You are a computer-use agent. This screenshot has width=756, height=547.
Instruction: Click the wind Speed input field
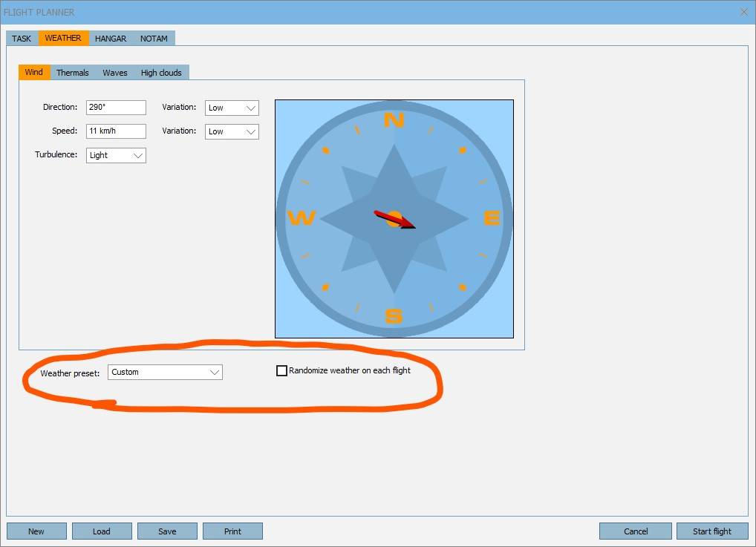(x=116, y=131)
